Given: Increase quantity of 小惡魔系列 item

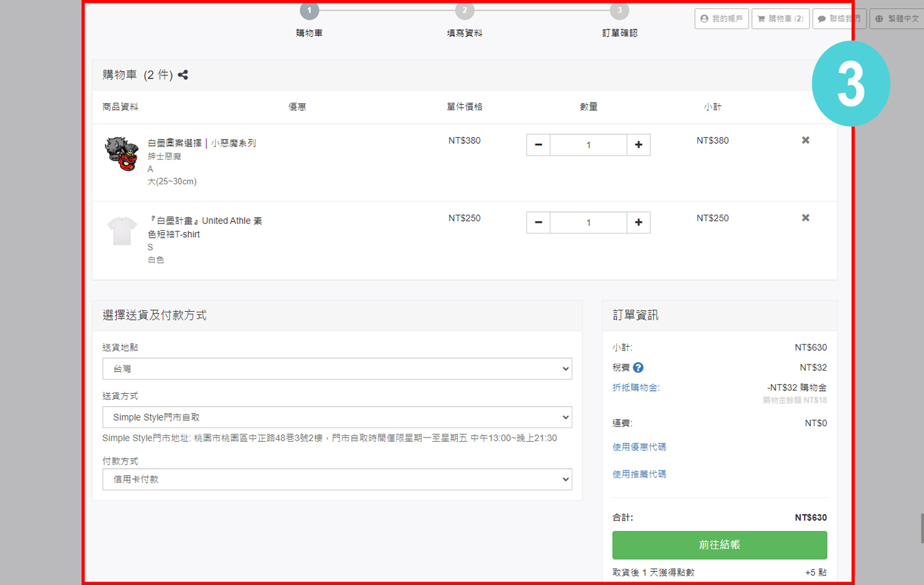Looking at the screenshot, I should point(638,145).
